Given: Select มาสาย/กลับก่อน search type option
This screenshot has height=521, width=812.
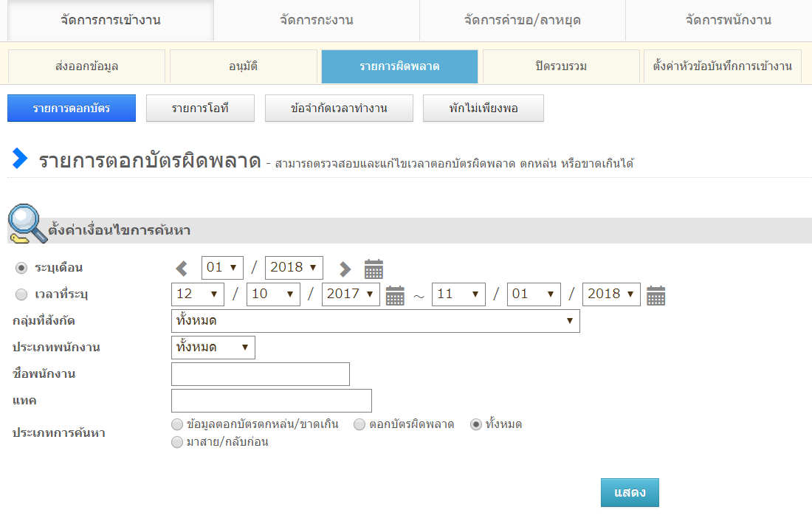Looking at the screenshot, I should coord(176,442).
